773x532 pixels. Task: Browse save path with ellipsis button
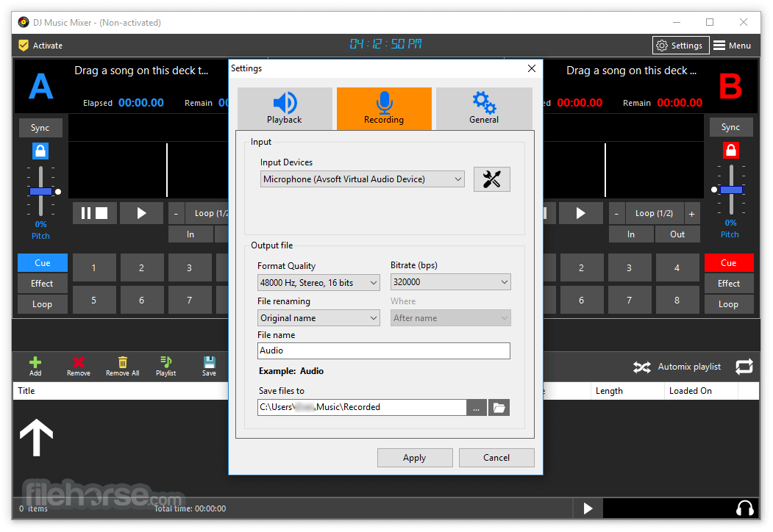tap(476, 407)
